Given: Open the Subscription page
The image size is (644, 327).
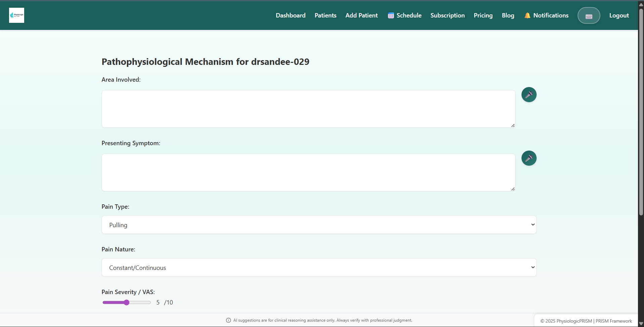Looking at the screenshot, I should [447, 15].
